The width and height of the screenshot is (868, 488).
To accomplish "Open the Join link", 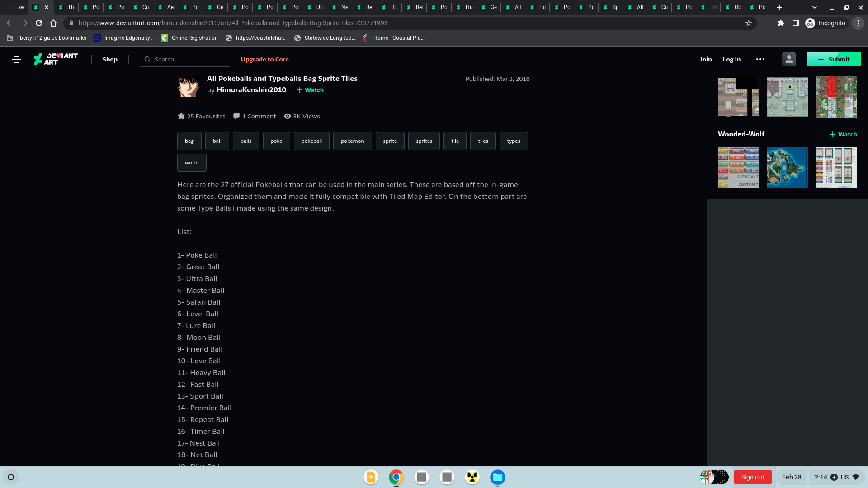I will tap(705, 59).
